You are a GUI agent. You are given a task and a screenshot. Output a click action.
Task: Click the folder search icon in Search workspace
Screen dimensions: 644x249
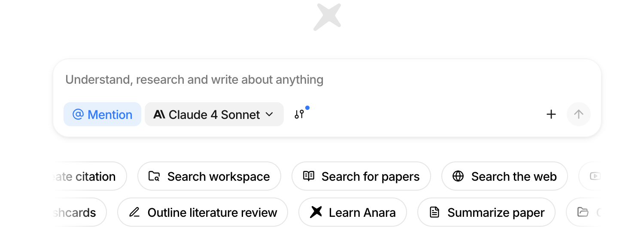point(154,176)
